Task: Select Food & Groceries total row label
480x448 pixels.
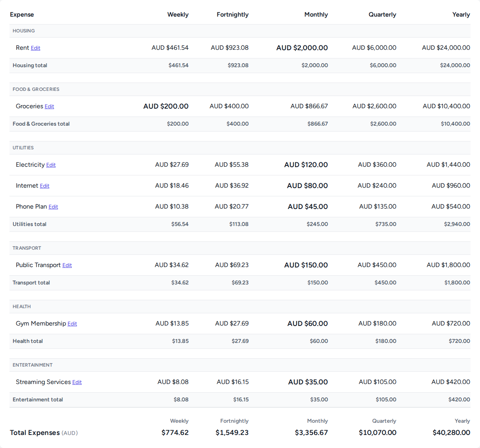Action: coord(41,124)
